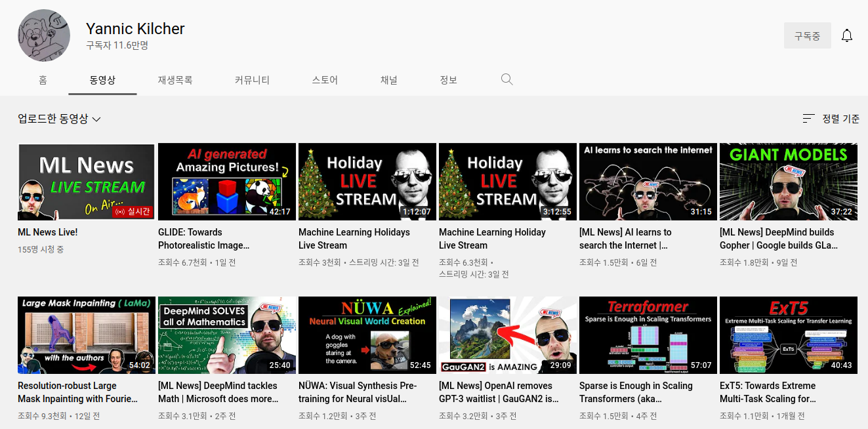Open the AI learns to search thumbnail
Screen dimensions: 868x429
coord(648,182)
